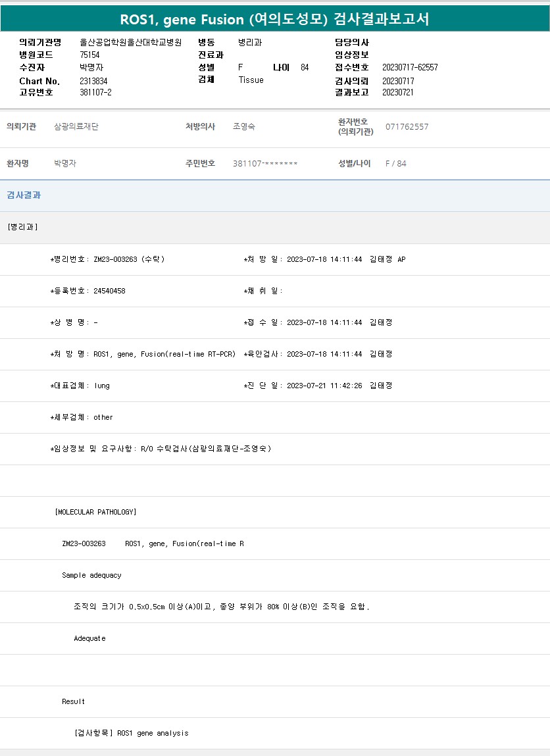Select the hospital code 75154
The image size is (550, 756).
(x=89, y=55)
